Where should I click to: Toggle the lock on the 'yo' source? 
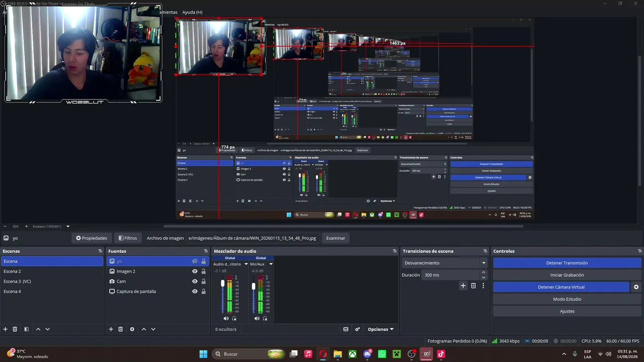(203, 261)
